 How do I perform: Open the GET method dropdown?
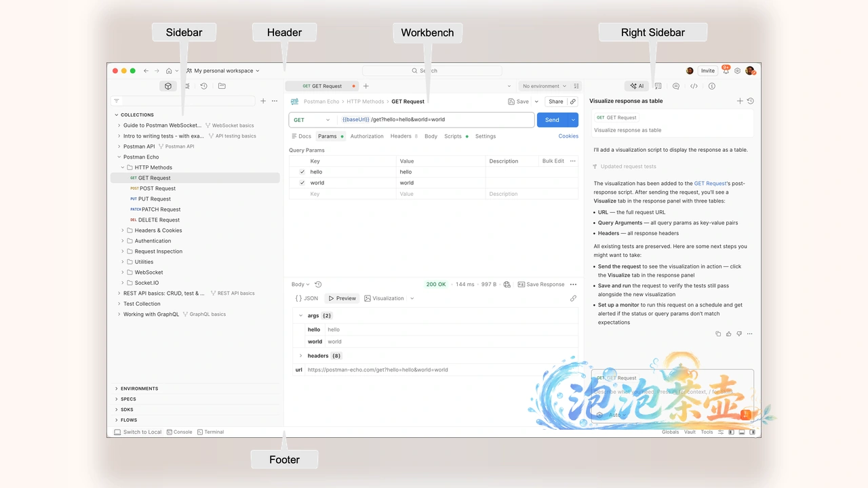pos(313,120)
